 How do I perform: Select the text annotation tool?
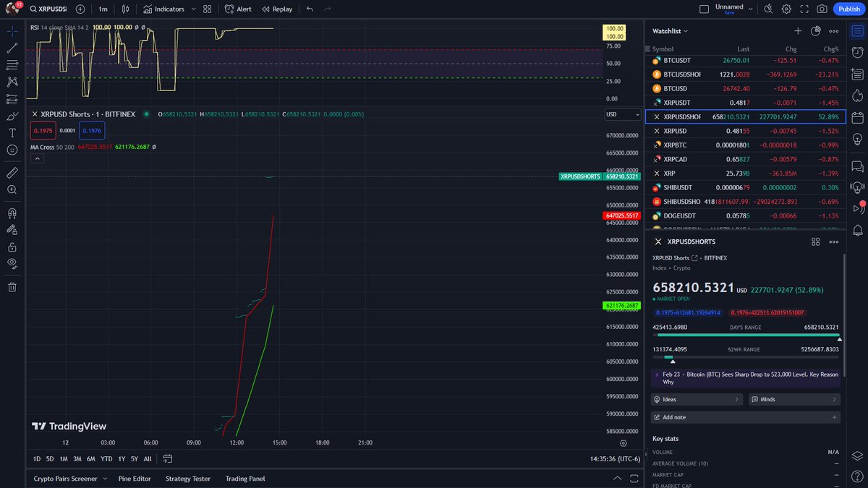pos(12,133)
